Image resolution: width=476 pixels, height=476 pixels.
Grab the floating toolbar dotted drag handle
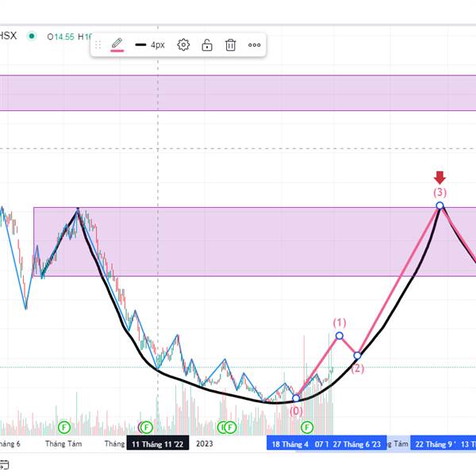click(x=98, y=45)
